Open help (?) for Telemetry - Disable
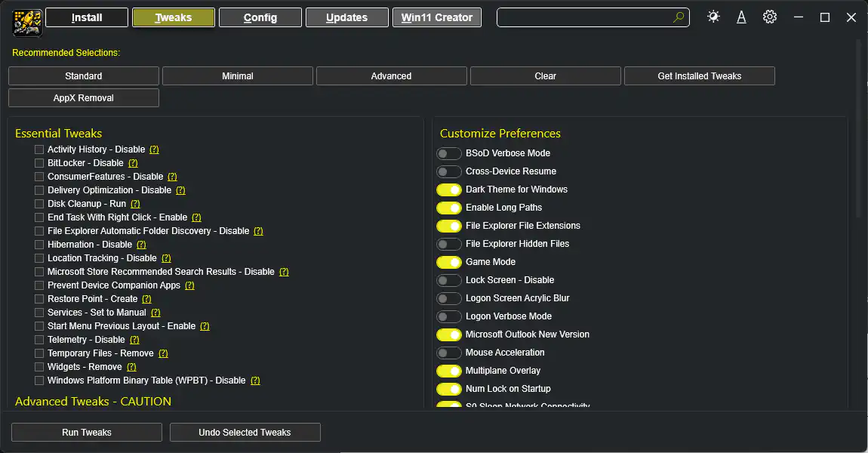Screen dimensions: 868x453 (134, 340)
